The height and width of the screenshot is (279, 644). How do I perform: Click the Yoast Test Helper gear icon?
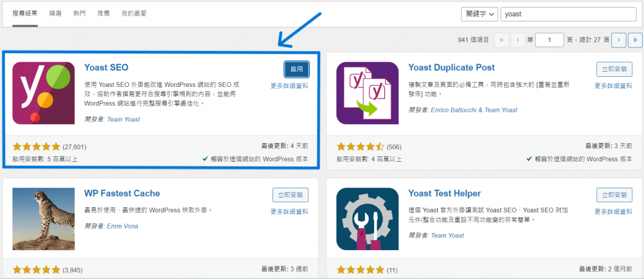tap(367, 219)
